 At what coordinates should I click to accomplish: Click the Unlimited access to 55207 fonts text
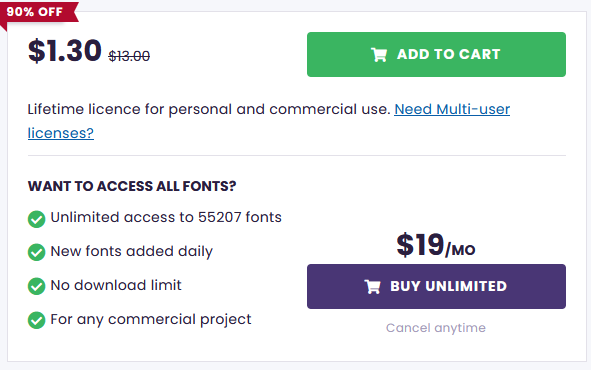point(166,217)
